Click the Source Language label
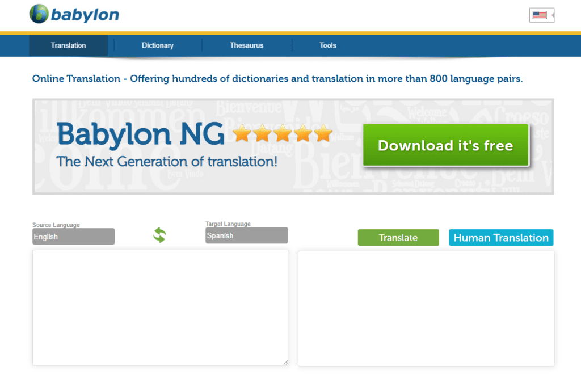This screenshot has width=581, height=392. [56, 225]
